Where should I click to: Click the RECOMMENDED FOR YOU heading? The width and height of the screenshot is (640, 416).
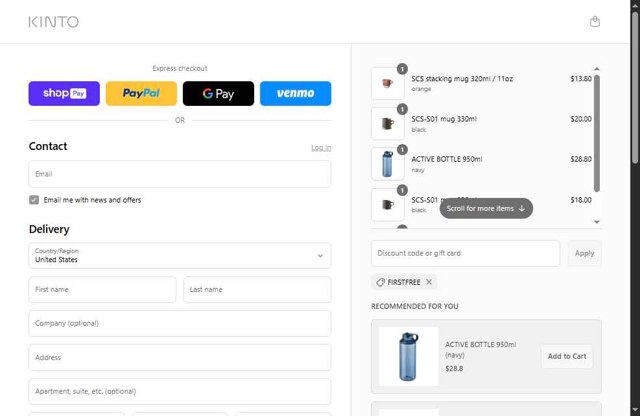point(415,306)
